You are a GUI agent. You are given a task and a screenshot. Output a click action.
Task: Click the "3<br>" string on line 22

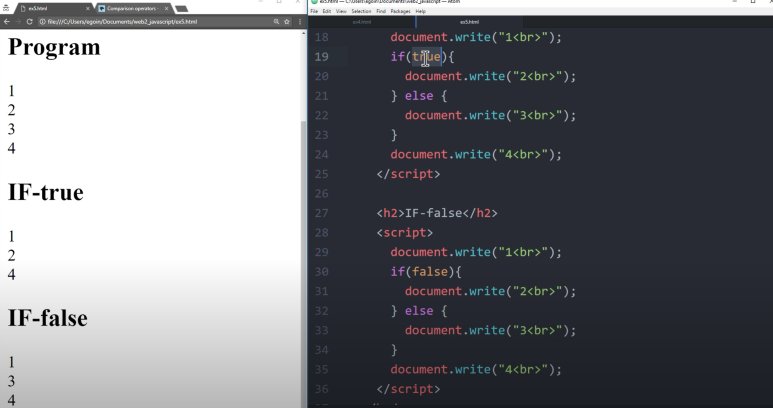click(537, 115)
